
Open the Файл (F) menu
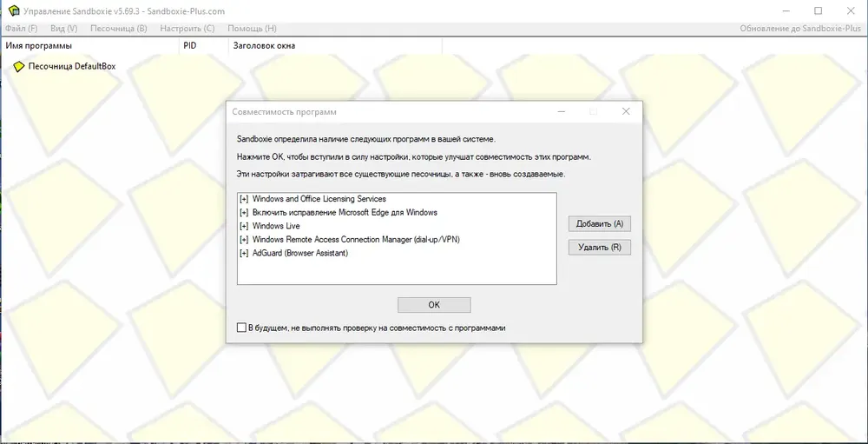point(21,29)
